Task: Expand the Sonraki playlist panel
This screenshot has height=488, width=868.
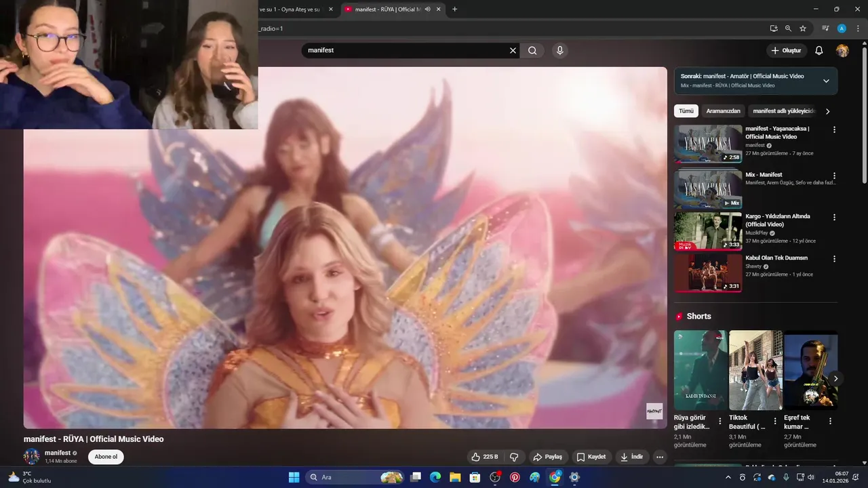Action: tap(826, 81)
